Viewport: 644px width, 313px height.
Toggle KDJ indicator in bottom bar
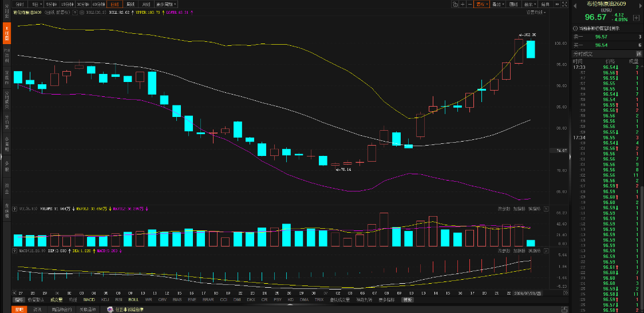point(105,300)
